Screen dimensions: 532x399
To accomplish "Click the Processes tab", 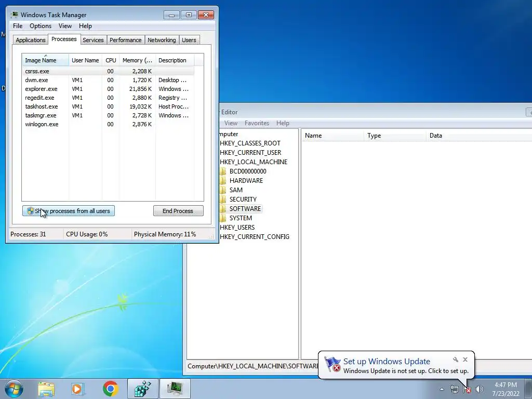I will (64, 39).
